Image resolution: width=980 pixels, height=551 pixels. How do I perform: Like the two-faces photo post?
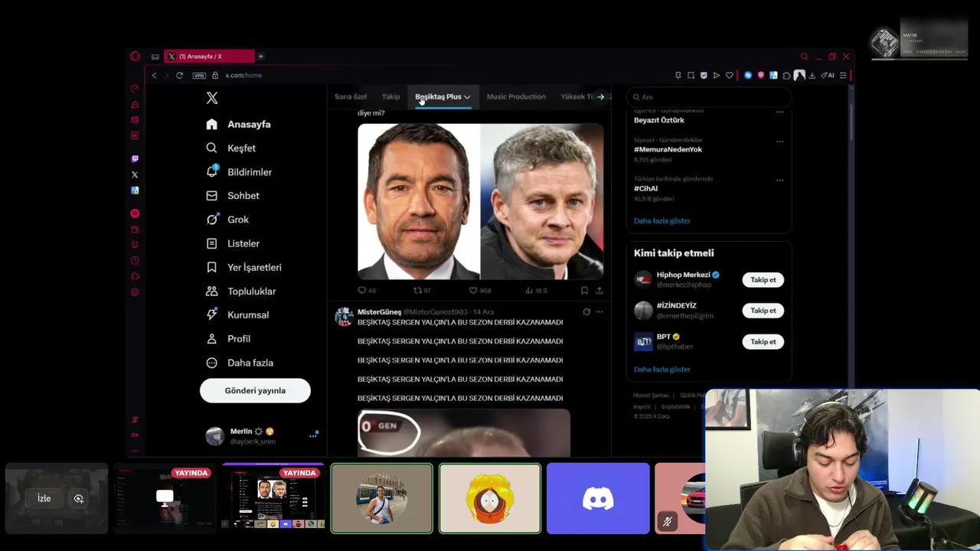(x=473, y=291)
